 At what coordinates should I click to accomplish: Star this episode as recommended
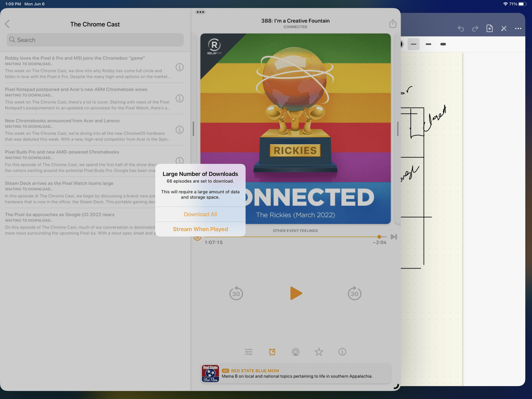(319, 352)
